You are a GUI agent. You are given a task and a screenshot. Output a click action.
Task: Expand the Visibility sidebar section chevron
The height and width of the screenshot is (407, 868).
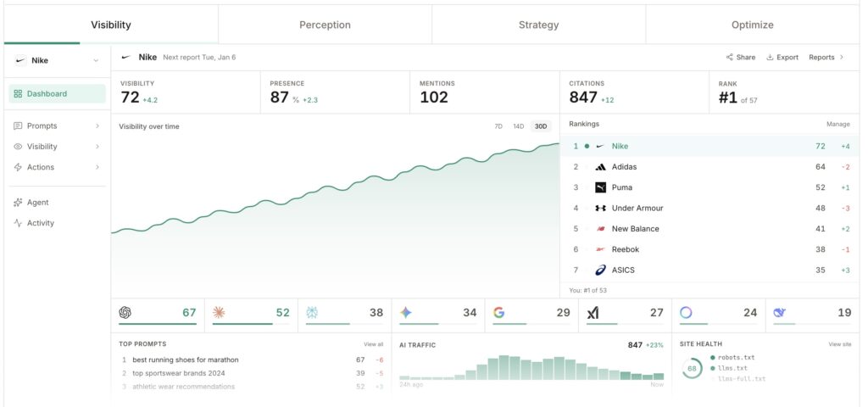tap(97, 147)
